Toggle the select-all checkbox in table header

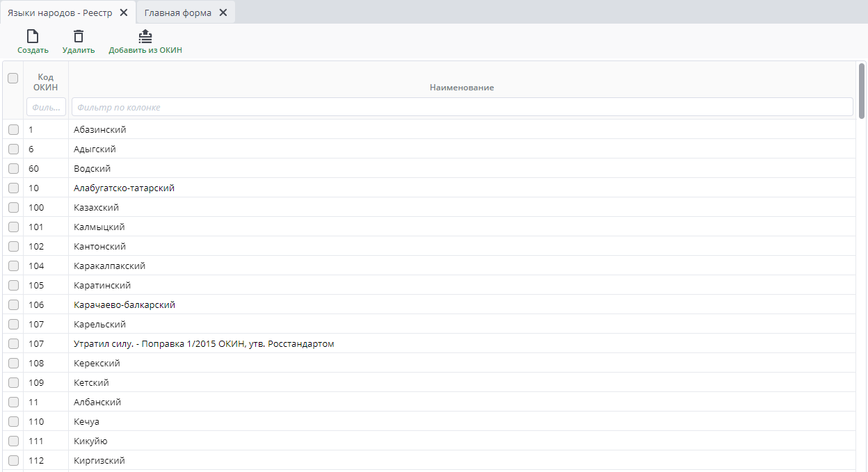pos(13,78)
